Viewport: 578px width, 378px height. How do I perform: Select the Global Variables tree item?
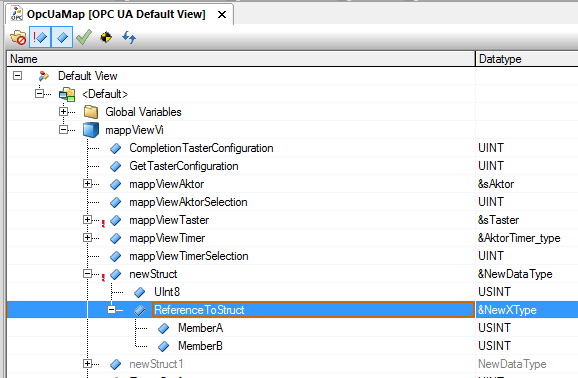click(x=143, y=112)
